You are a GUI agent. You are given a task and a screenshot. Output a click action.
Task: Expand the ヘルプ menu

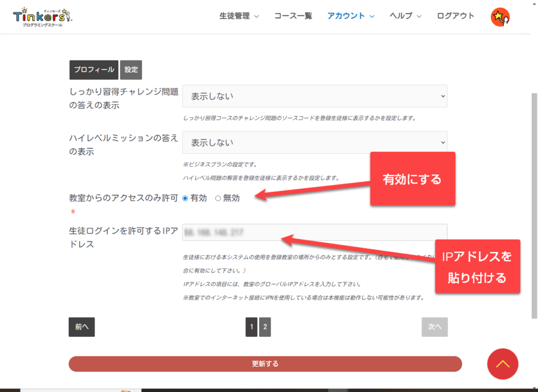[x=406, y=16]
